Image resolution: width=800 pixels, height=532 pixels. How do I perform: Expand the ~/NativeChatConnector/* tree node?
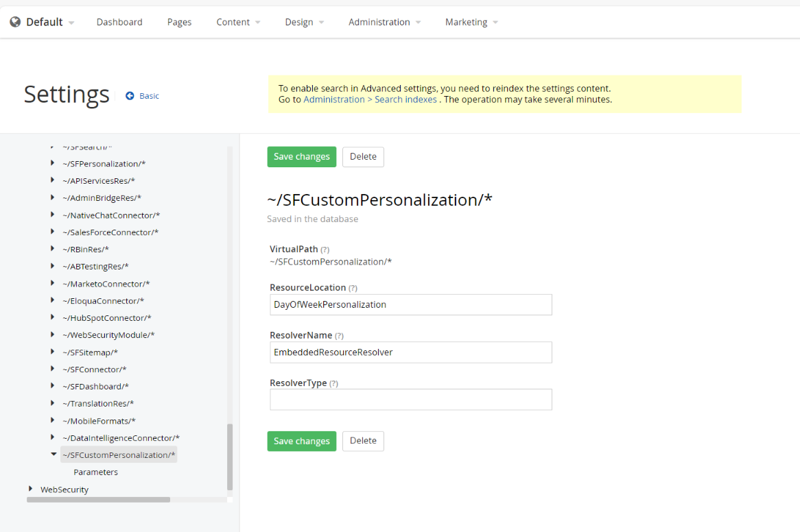[x=53, y=215]
